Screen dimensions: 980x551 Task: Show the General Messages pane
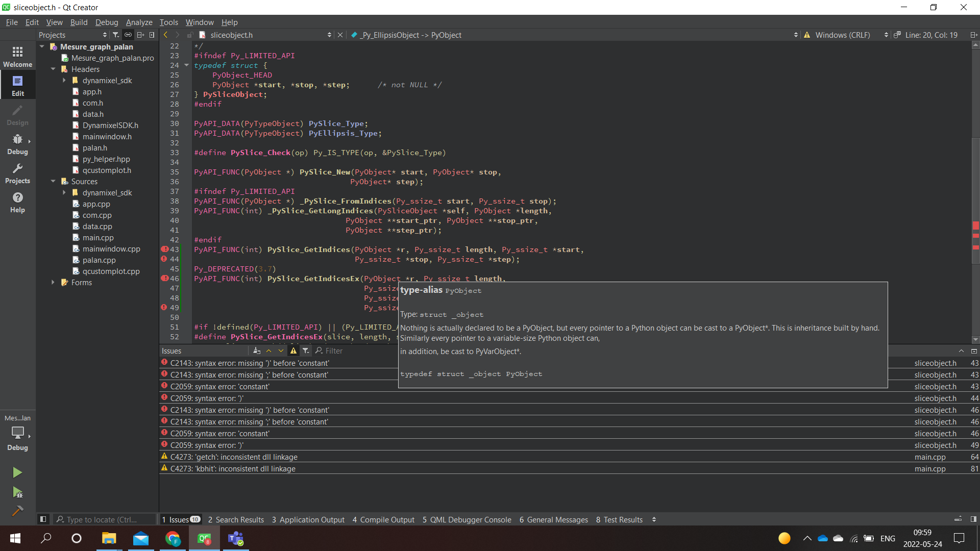tap(554, 519)
